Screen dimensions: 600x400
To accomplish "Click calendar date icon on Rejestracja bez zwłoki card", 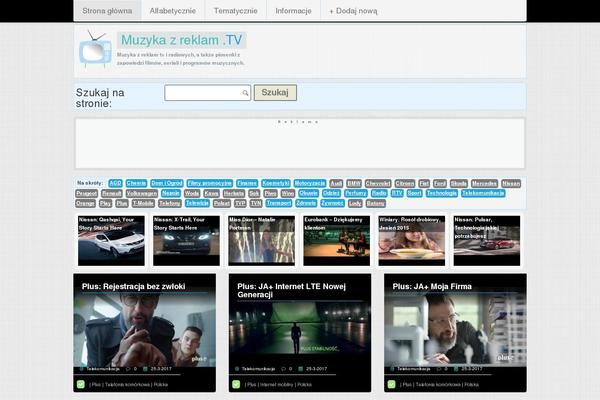I will 145,369.
